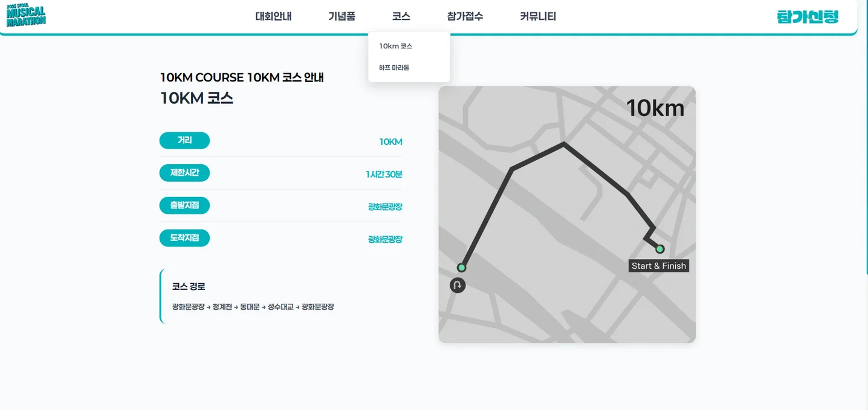Viewport: 868px width, 410px height.
Task: Open the 대회안내 menu
Action: click(x=273, y=17)
